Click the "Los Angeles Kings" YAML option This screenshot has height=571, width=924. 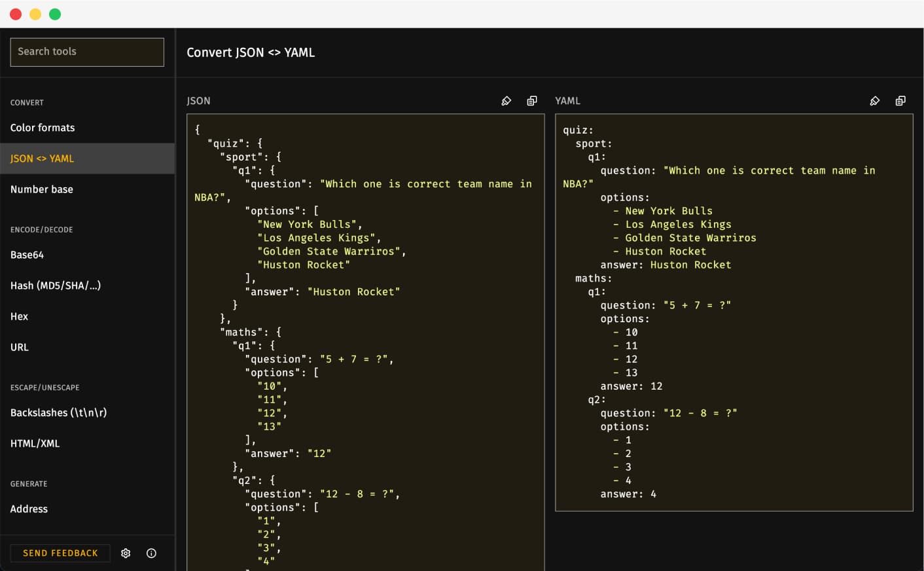(678, 225)
